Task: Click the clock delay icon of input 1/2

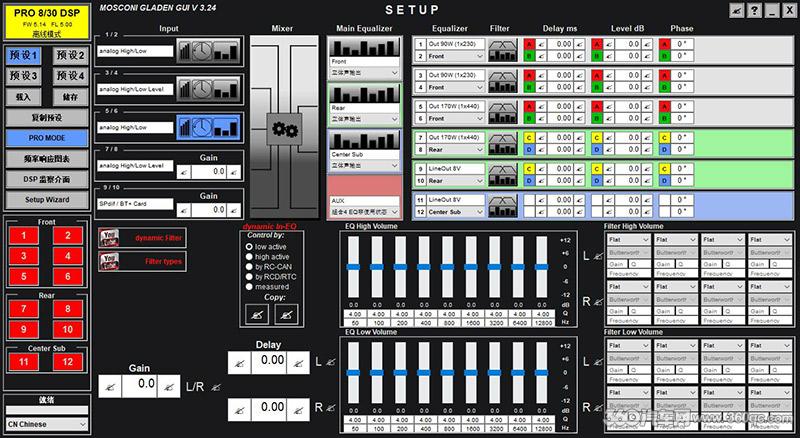Action: click(x=203, y=51)
